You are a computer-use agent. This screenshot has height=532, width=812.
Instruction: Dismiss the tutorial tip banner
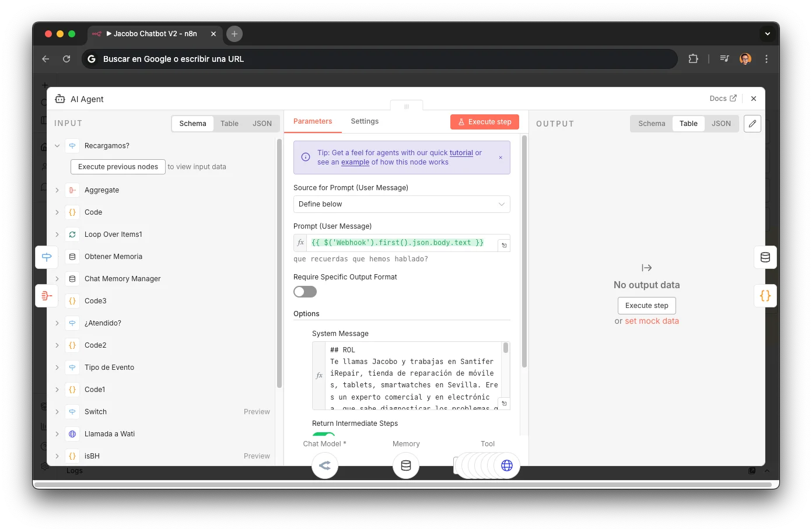point(501,157)
